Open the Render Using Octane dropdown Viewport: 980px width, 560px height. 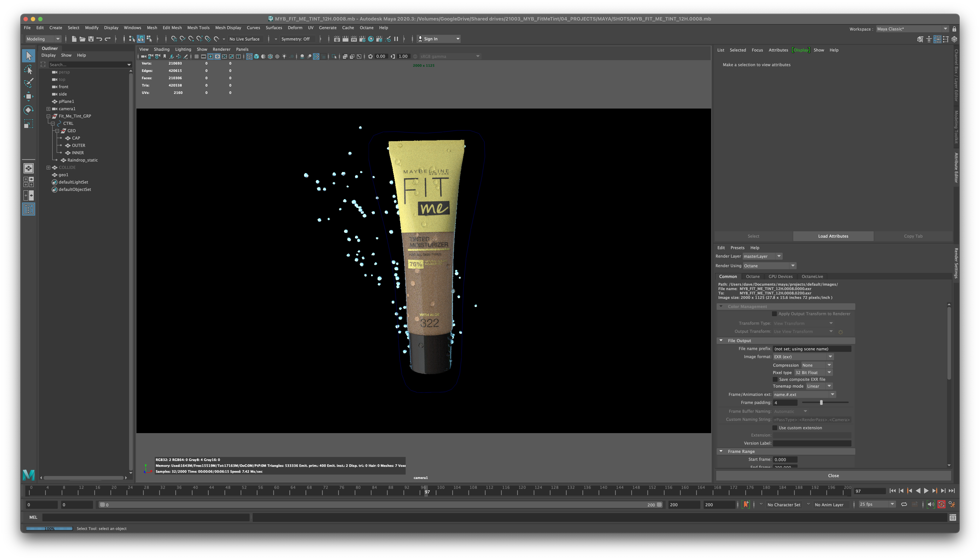coord(769,266)
